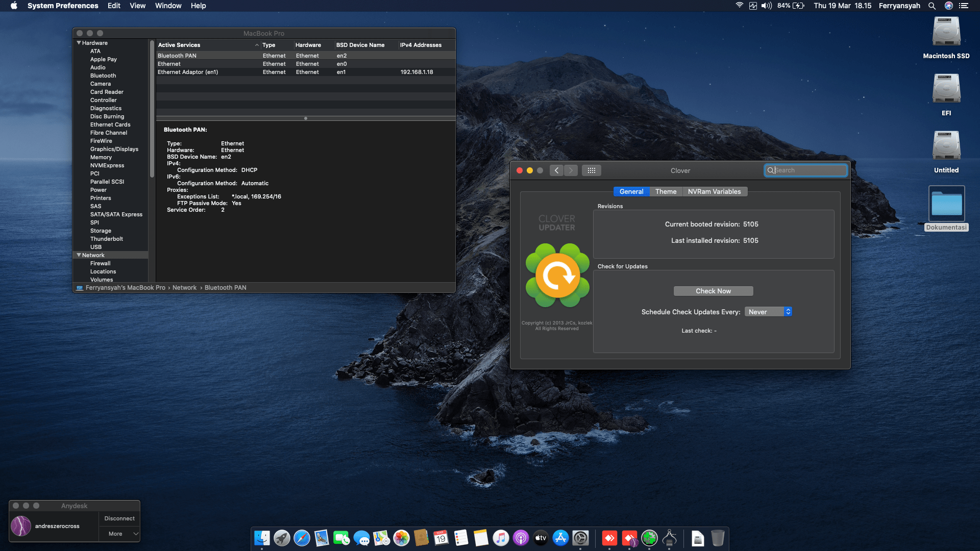This screenshot has height=551, width=980.
Task: Show all preferences grid button
Action: [x=592, y=170]
